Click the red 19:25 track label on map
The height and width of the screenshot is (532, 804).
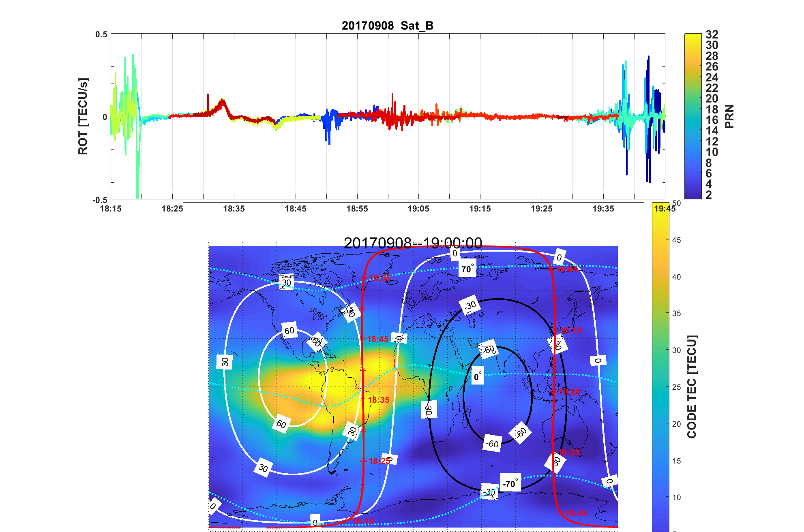pyautogui.click(x=570, y=392)
